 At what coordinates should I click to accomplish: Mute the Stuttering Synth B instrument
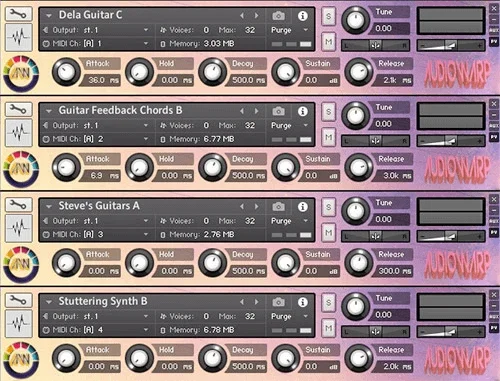329,328
